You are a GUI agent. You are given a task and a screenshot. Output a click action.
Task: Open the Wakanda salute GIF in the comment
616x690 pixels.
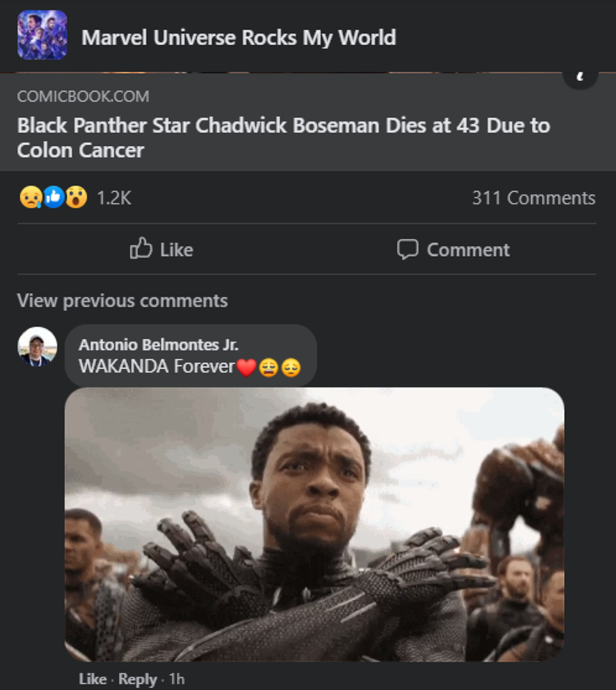point(314,524)
